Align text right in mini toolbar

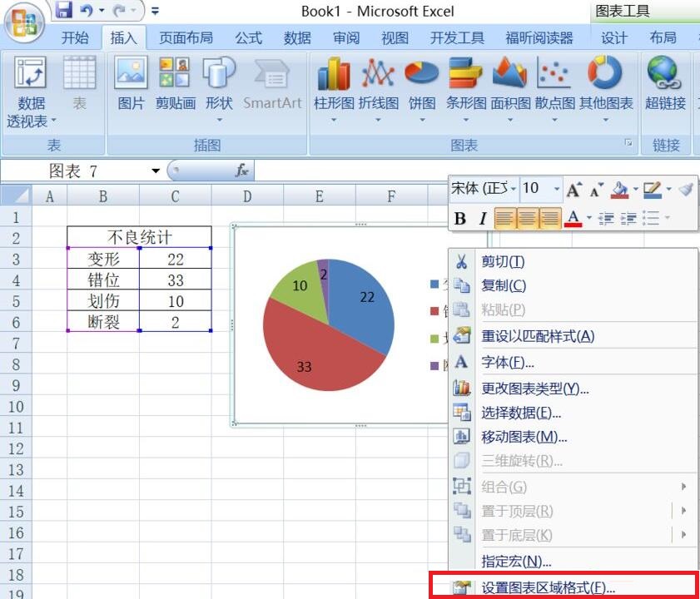550,219
